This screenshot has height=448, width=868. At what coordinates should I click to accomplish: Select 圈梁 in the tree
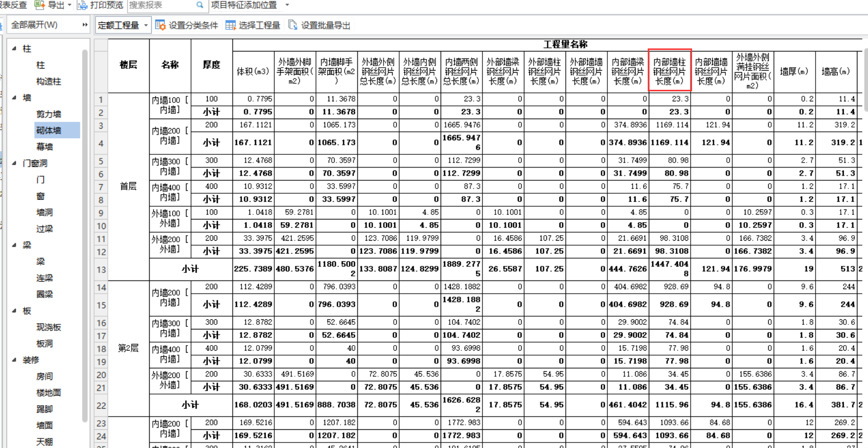pos(44,294)
